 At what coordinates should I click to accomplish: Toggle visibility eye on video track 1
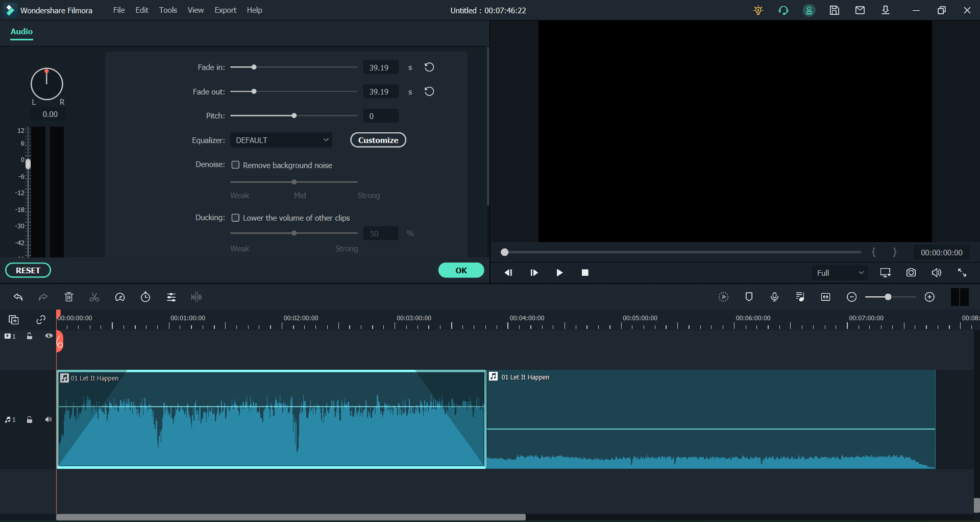[x=49, y=336]
